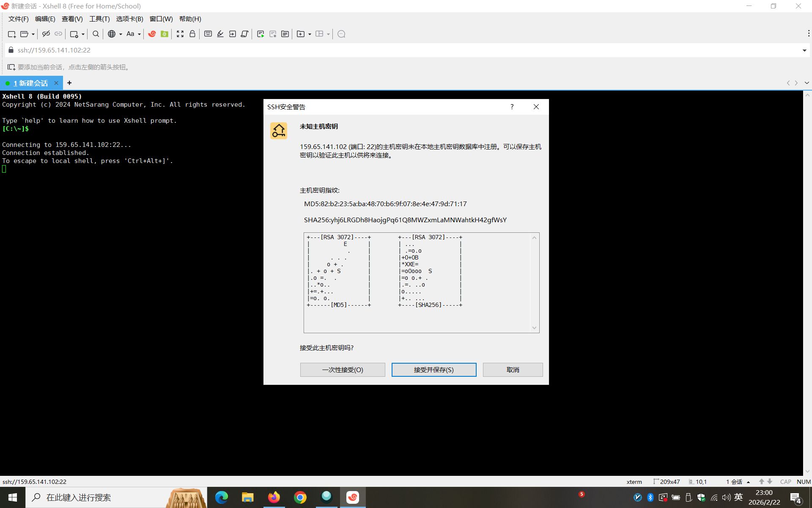Viewport: 812px width, 508px height.
Task: Open the session Properties gear icon
Action: (74, 34)
